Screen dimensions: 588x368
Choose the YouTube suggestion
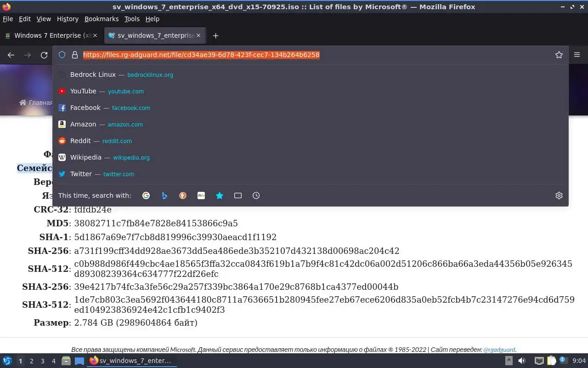click(x=311, y=91)
